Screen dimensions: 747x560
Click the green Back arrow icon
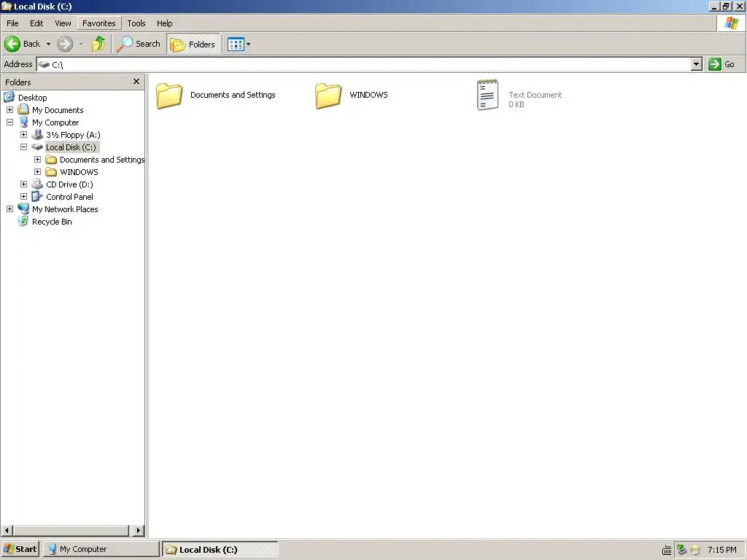(12, 44)
